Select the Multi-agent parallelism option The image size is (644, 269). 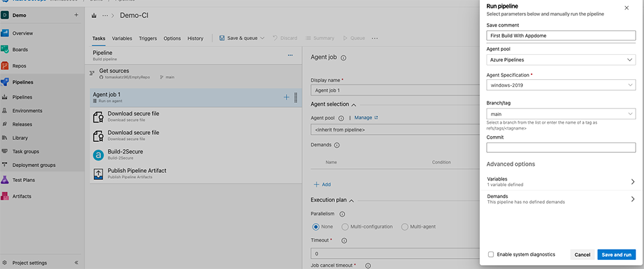point(404,227)
